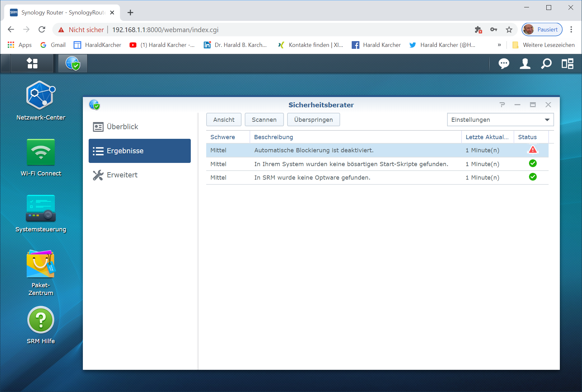Show more bookmarks with the chevron
Image resolution: width=582 pixels, height=392 pixels.
click(x=499, y=45)
